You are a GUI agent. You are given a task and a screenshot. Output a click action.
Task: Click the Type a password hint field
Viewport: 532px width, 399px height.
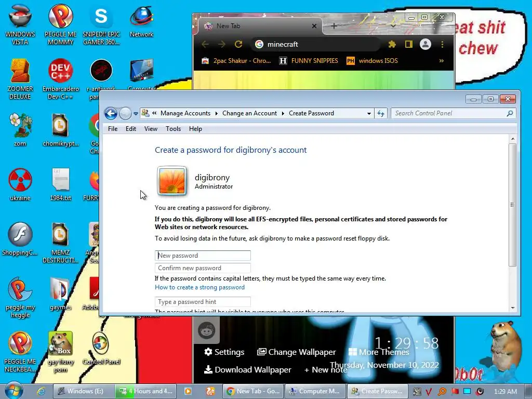[203, 302]
